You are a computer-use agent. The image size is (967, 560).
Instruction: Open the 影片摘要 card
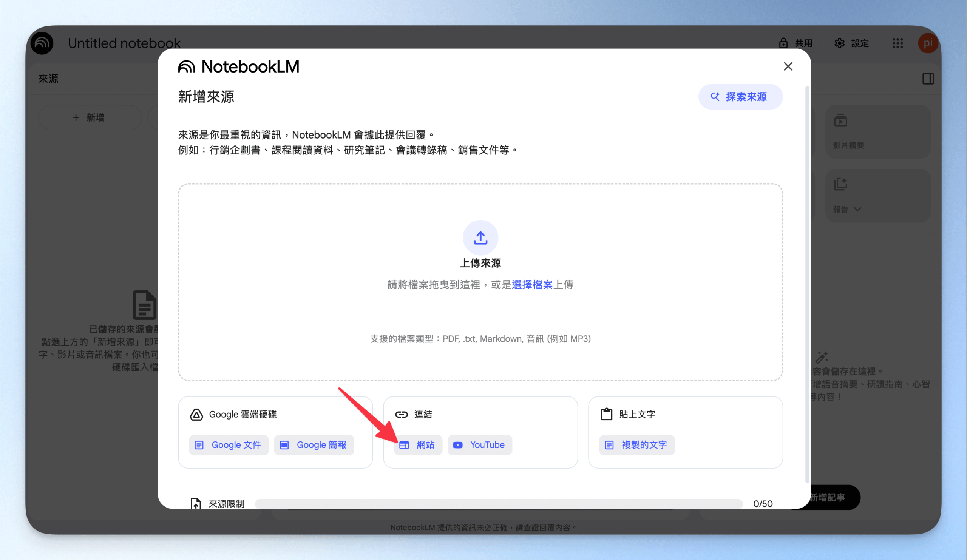877,131
